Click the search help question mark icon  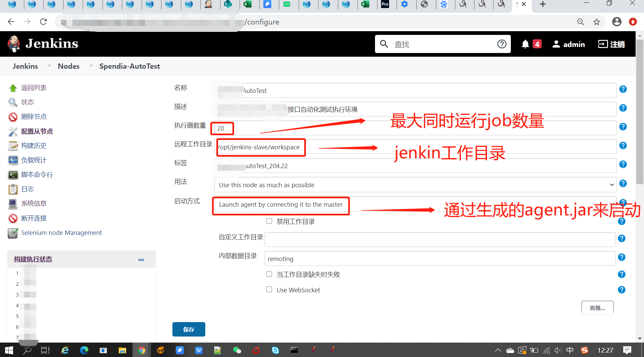pyautogui.click(x=502, y=44)
